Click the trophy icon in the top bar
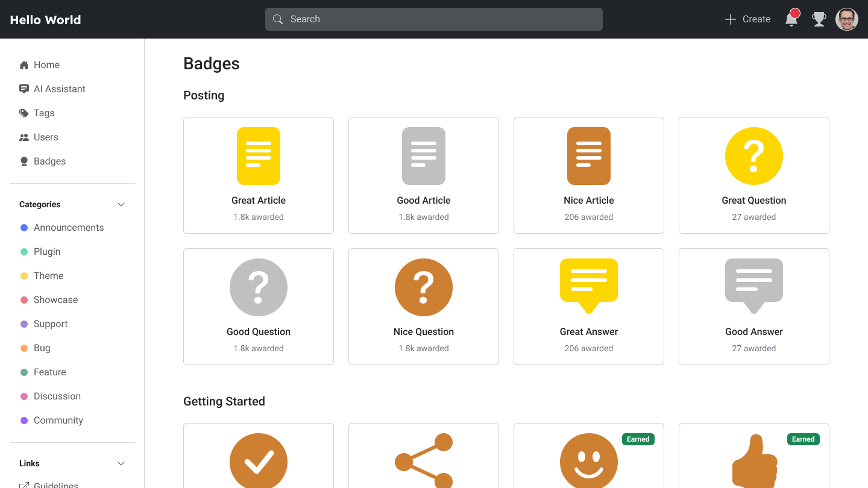868x488 pixels. 819,19
